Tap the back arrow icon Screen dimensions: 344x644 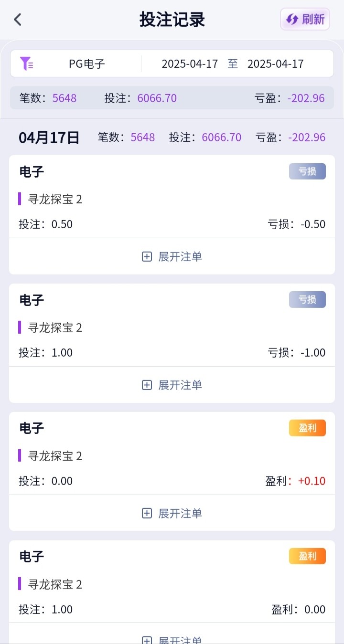(18, 20)
